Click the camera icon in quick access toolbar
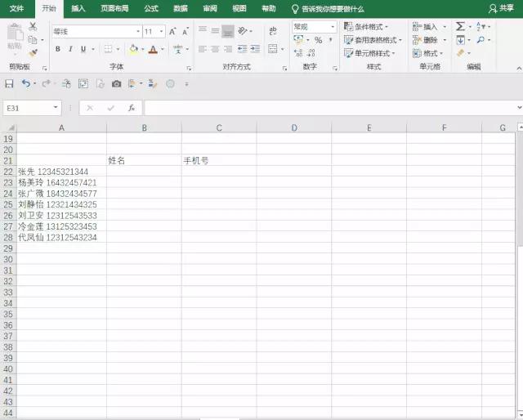The height and width of the screenshot is (420, 523). tap(116, 83)
